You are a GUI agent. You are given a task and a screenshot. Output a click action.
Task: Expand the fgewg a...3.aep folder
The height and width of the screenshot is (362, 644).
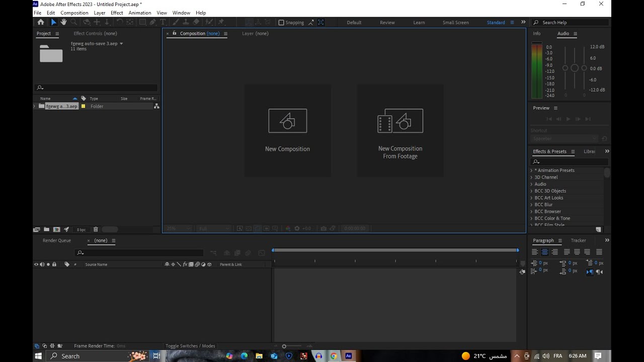click(35, 106)
